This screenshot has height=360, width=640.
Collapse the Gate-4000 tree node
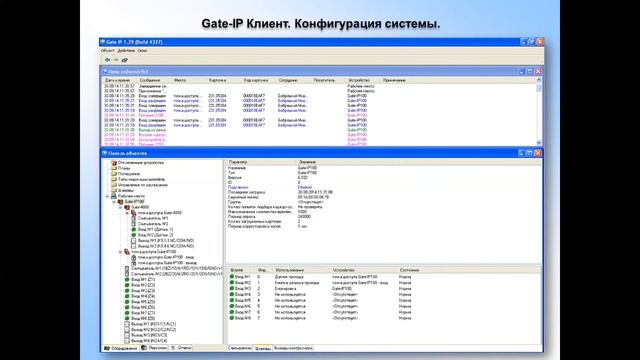121,207
